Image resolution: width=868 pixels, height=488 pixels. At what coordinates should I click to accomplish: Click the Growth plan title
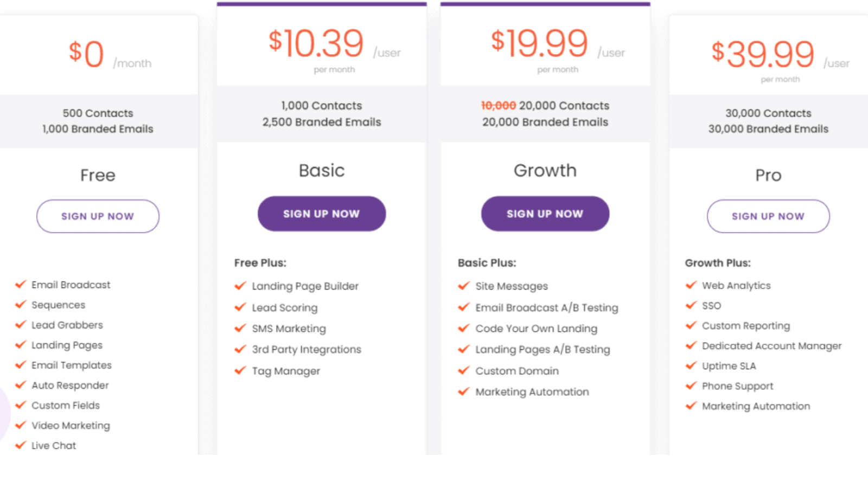(545, 170)
